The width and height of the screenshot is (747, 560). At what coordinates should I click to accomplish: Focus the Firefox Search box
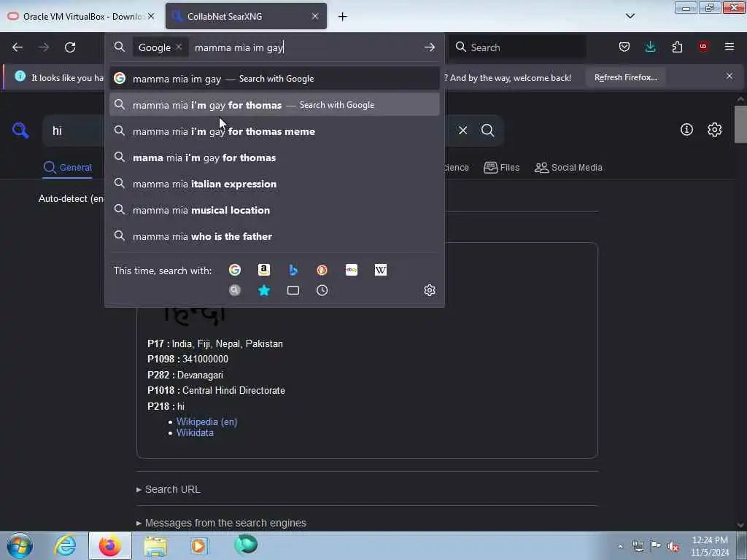(x=517, y=47)
